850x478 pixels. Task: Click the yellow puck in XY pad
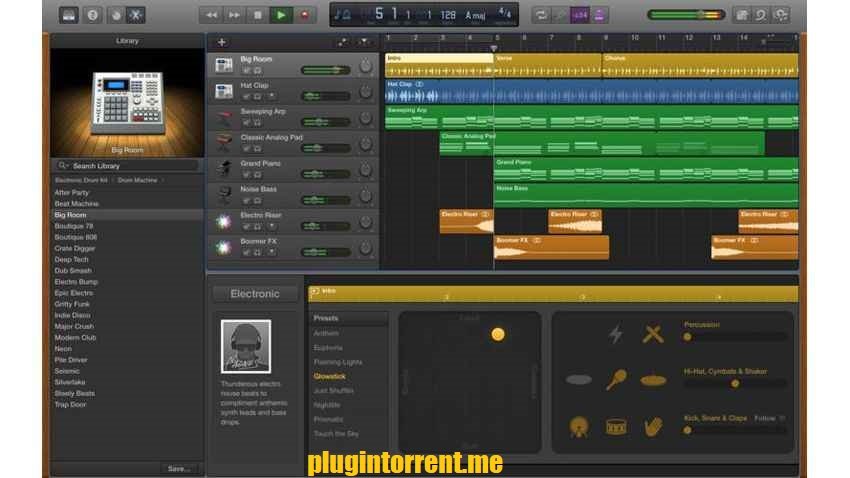tap(498, 334)
